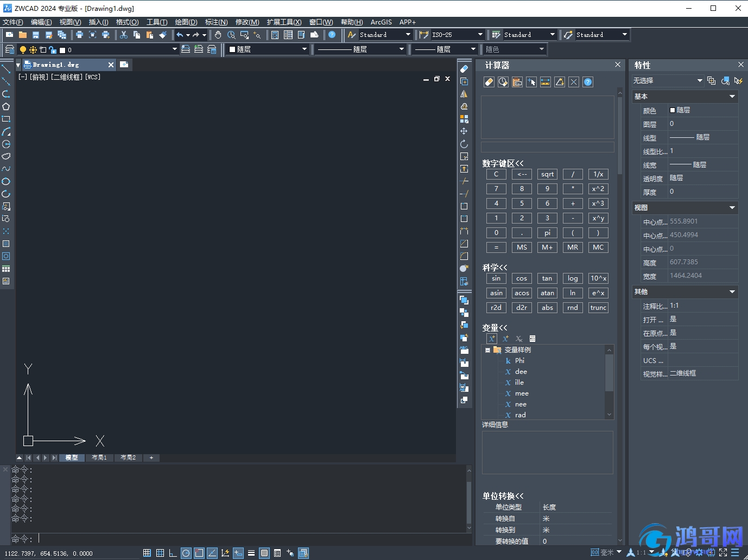Toggle Object Snap Tracking in status bar

point(212,553)
